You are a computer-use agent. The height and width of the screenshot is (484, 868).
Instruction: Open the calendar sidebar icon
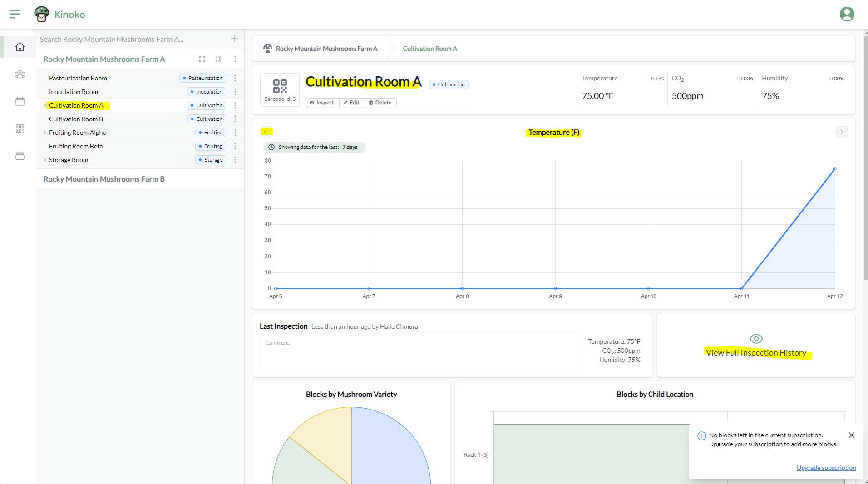point(20,101)
